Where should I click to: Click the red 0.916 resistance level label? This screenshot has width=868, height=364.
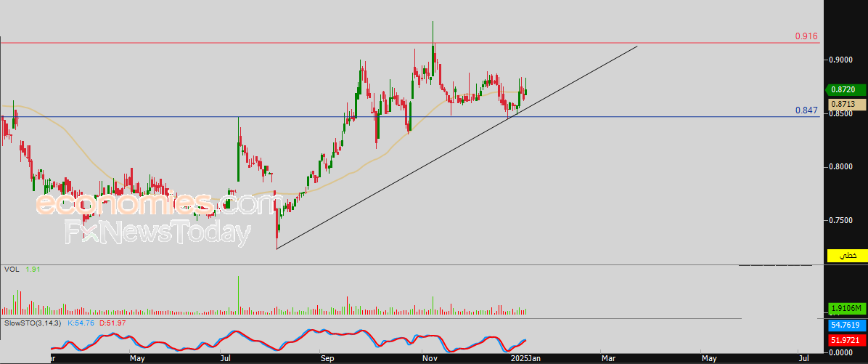pos(806,36)
